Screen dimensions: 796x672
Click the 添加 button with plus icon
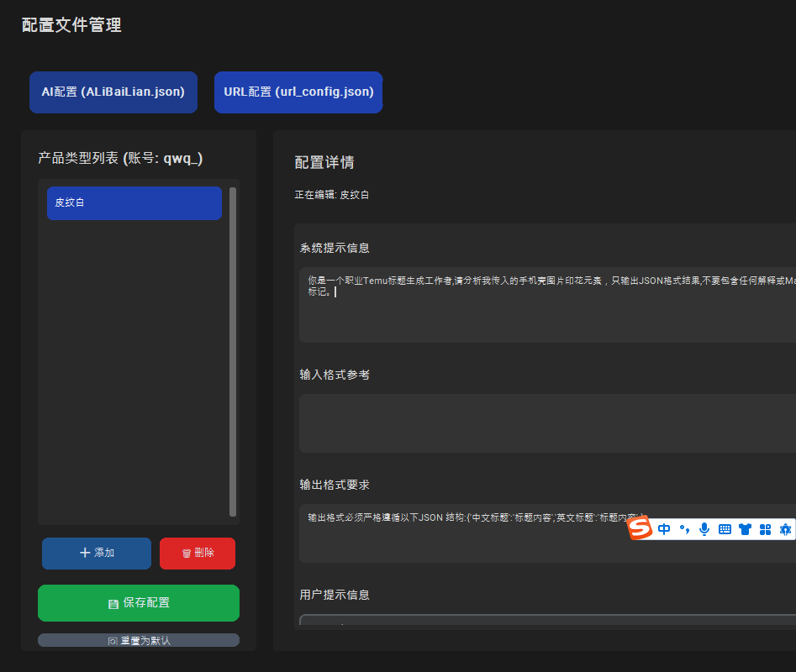click(97, 553)
